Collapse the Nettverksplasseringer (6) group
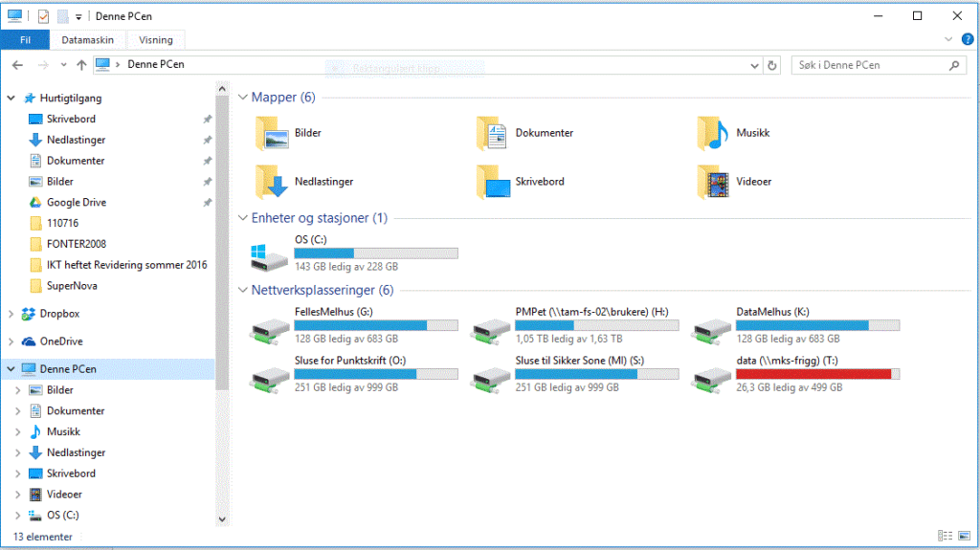This screenshot has width=980, height=550. coord(243,290)
